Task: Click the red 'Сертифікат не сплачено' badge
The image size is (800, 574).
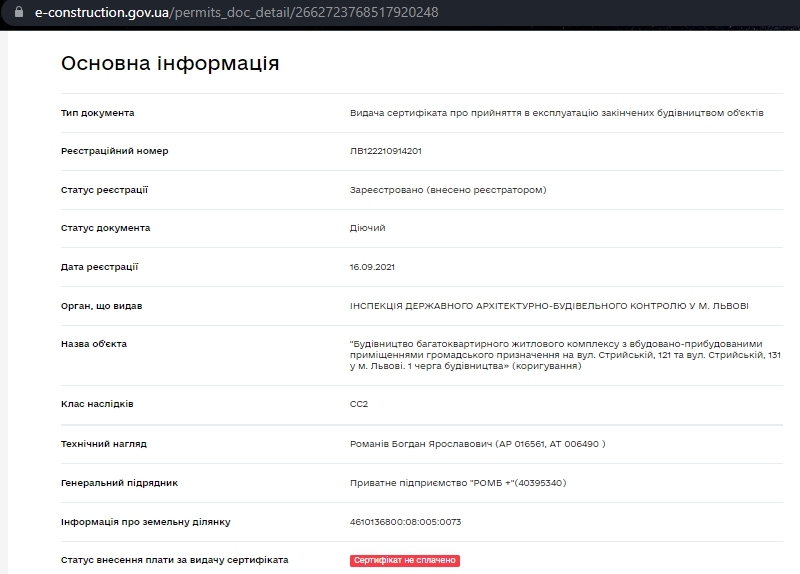Action: click(x=405, y=560)
